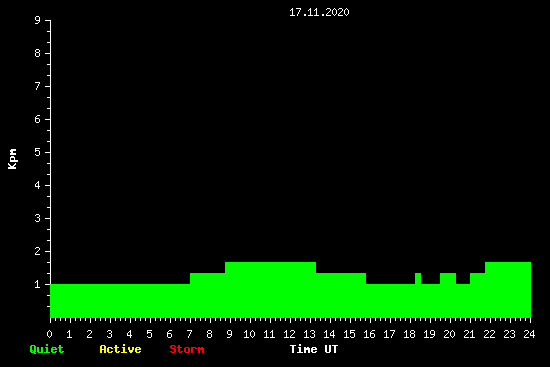Click the date title 17.11.2020
The image size is (550, 367).
319,12
